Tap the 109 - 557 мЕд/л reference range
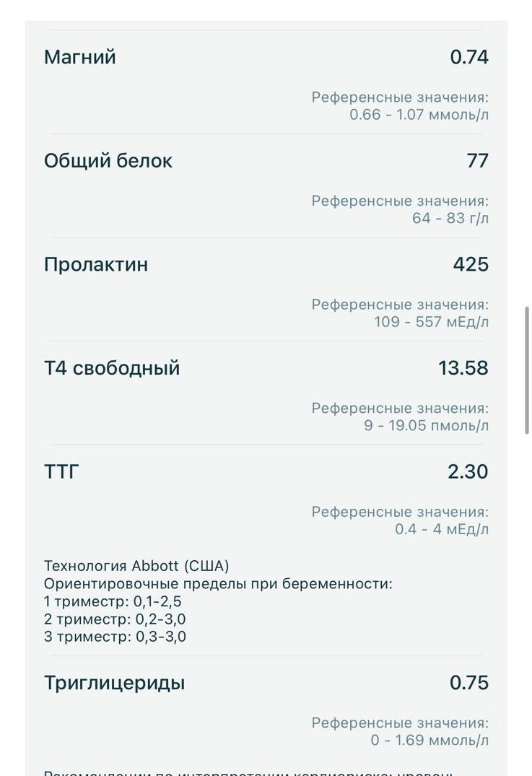The image size is (532, 776). [x=431, y=322]
